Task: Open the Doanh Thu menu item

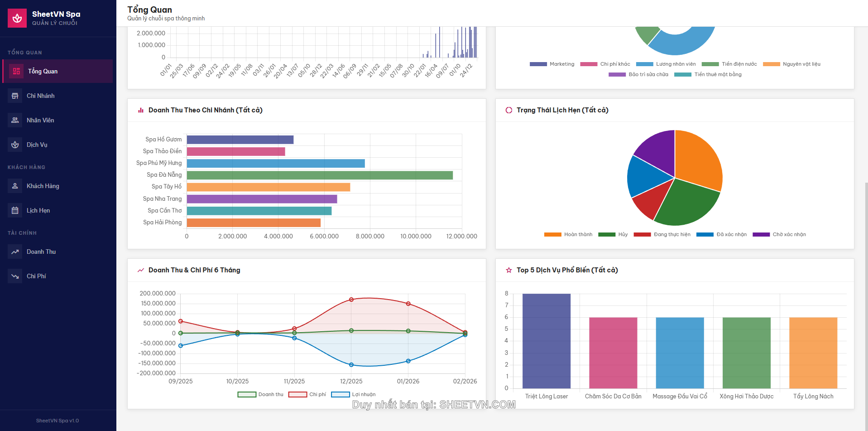Action: coord(41,252)
